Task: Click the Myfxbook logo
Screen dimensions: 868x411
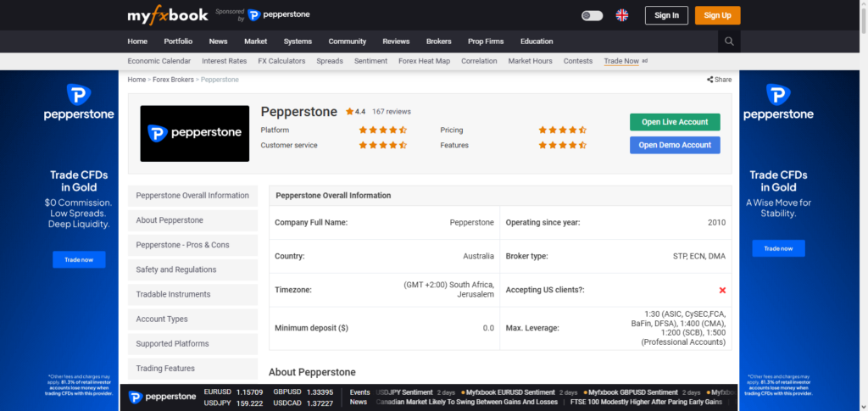Action: (167, 15)
